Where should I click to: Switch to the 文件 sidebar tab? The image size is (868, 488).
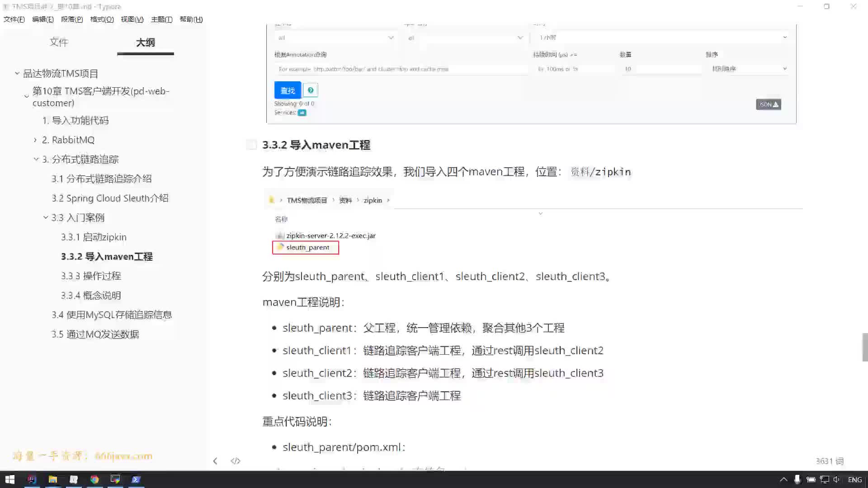[x=59, y=42]
